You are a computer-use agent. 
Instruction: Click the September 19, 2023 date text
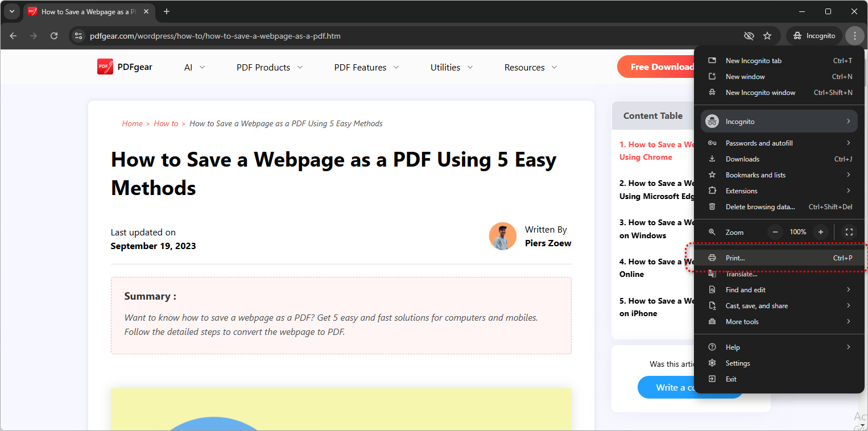pyautogui.click(x=153, y=246)
